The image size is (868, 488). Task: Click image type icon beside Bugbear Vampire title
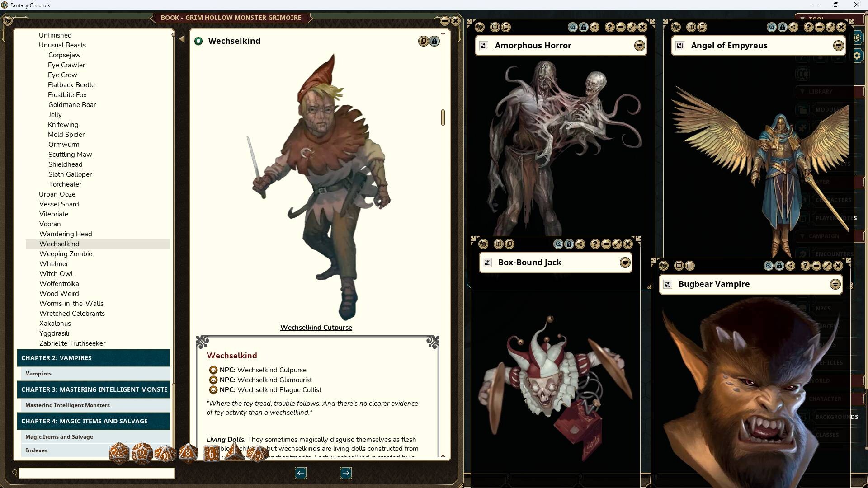[668, 284]
